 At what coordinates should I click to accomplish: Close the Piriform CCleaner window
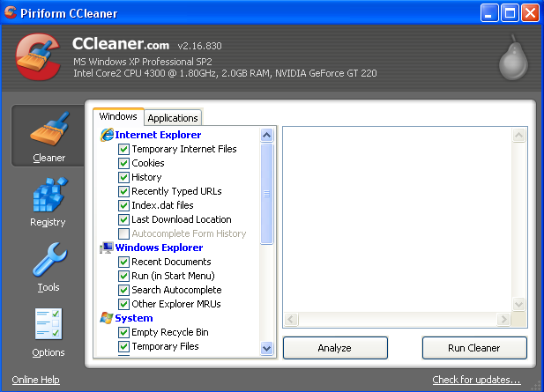(530, 13)
